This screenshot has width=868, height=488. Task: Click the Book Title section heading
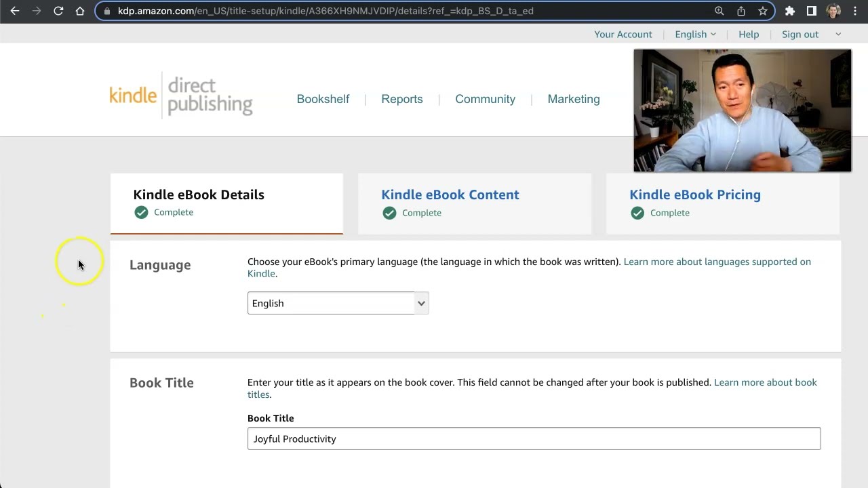coord(161,383)
